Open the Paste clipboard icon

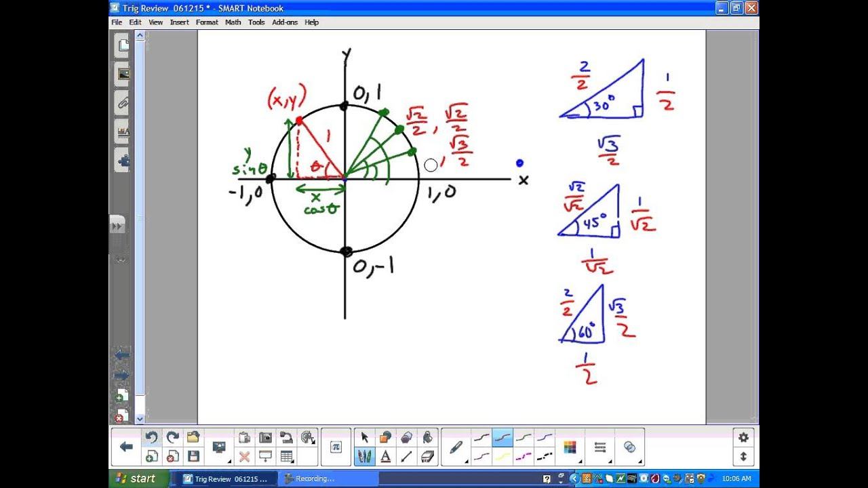(244, 438)
